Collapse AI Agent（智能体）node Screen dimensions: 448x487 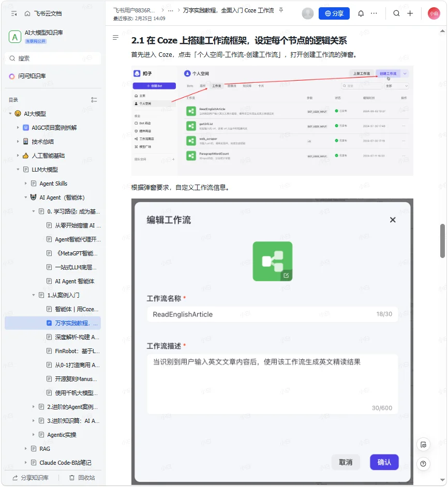pos(26,197)
